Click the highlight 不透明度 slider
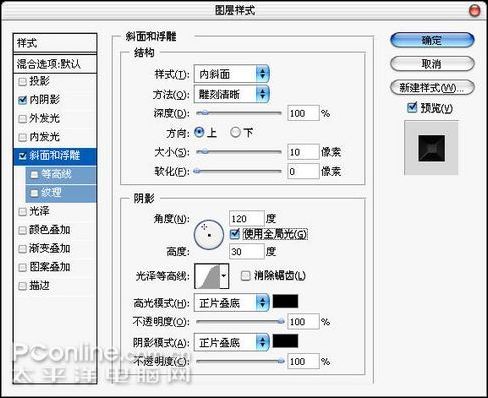The height and width of the screenshot is (398, 488). tap(240, 322)
